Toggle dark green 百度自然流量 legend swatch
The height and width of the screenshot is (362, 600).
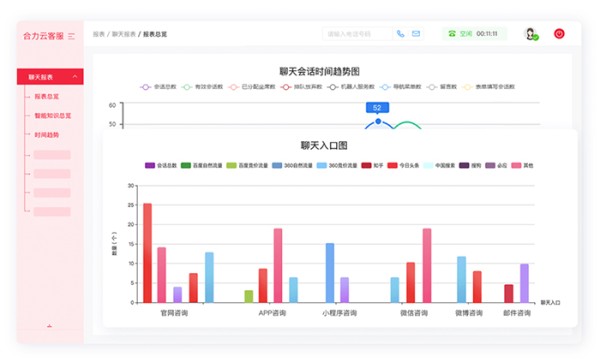[186, 165]
